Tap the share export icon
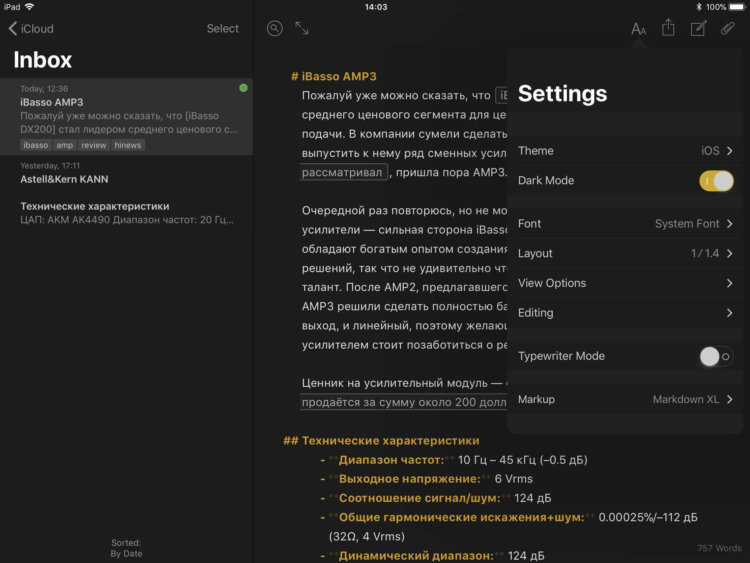 coord(668,28)
